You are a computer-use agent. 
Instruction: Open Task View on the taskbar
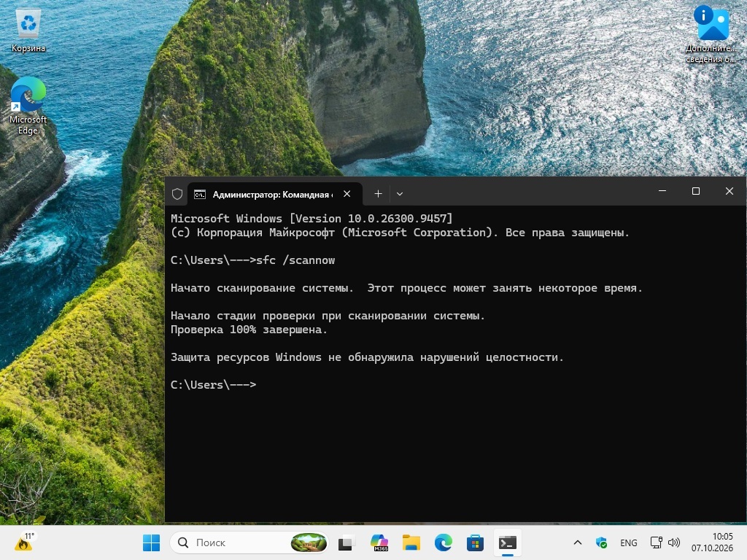point(347,542)
